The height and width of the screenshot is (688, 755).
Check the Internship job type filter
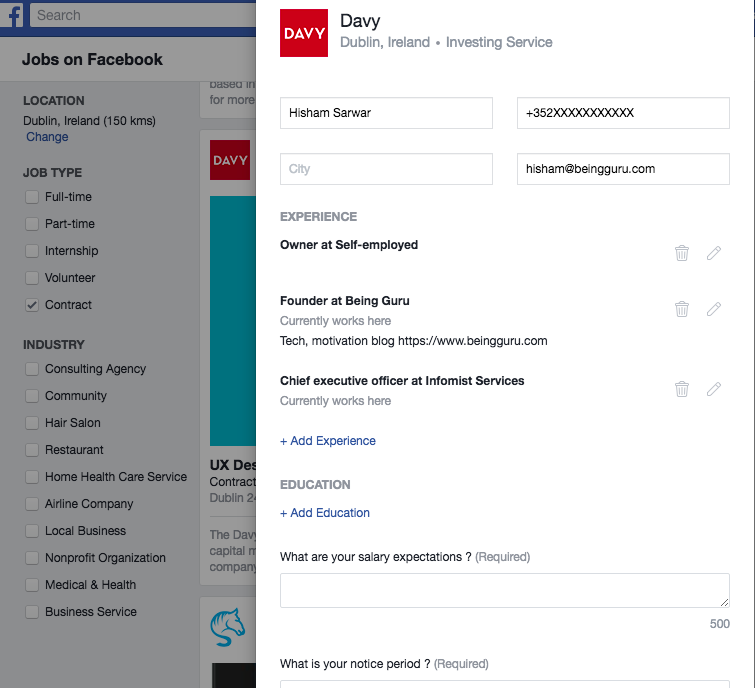pyautogui.click(x=32, y=251)
